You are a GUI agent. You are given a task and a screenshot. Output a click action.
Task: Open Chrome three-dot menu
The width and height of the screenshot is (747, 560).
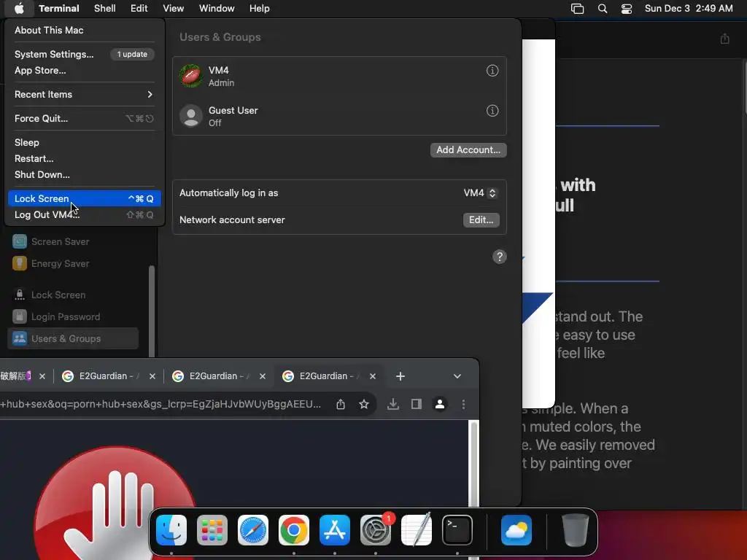click(x=463, y=404)
